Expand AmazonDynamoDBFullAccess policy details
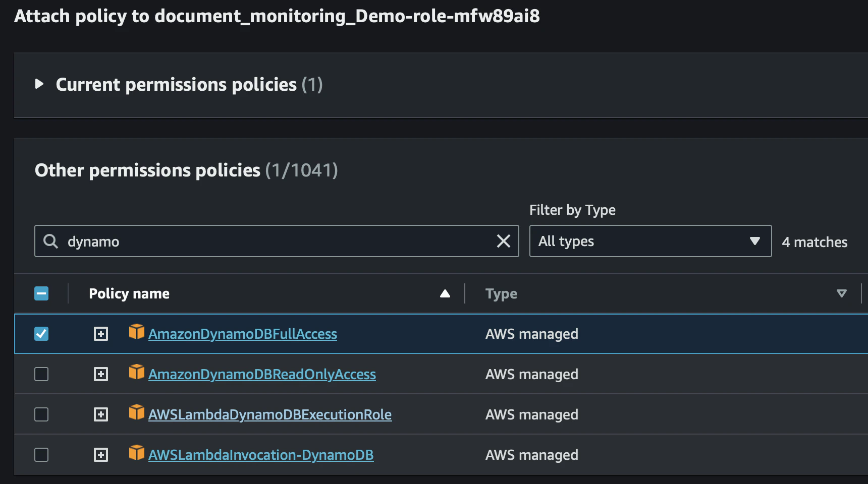868x484 pixels. click(x=101, y=334)
